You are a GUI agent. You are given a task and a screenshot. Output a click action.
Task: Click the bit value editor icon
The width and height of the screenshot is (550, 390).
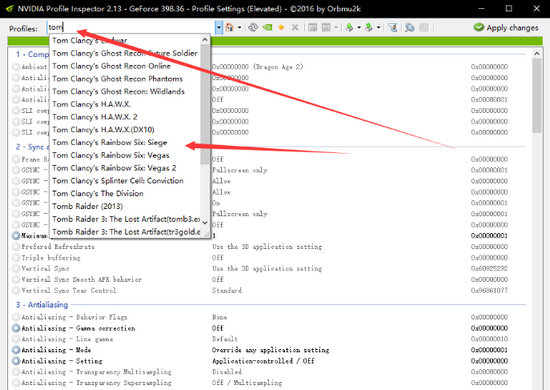pyautogui.click(x=424, y=27)
